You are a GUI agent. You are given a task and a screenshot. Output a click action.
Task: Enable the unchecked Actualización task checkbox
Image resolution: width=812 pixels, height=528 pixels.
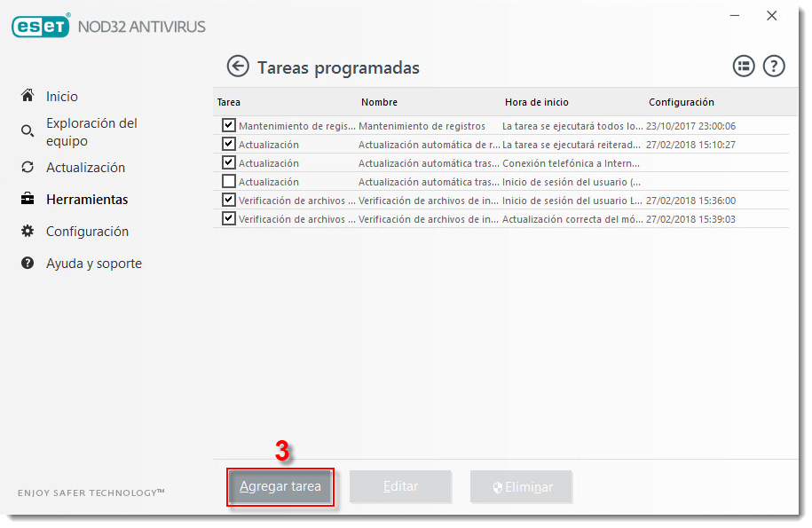(x=229, y=182)
